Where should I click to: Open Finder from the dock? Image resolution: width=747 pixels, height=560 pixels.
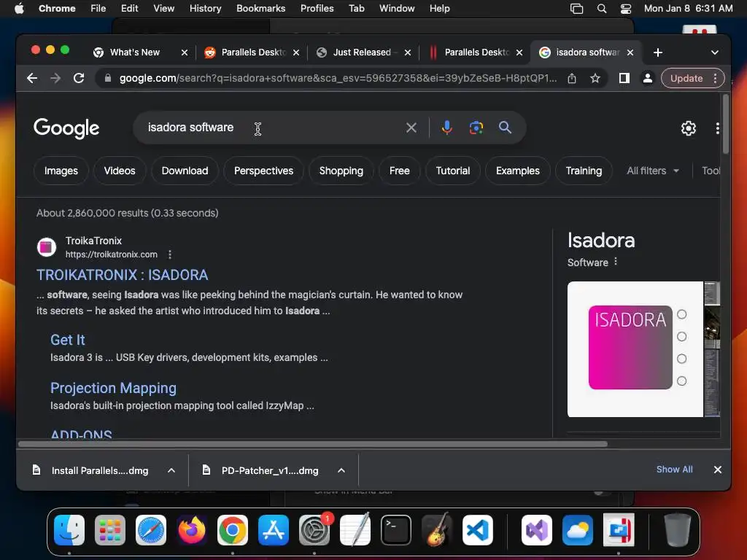click(x=69, y=529)
